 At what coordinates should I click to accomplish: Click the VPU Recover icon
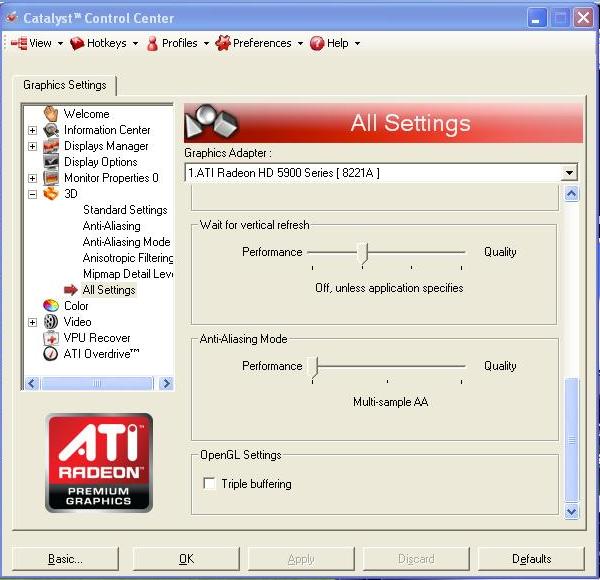click(51, 338)
